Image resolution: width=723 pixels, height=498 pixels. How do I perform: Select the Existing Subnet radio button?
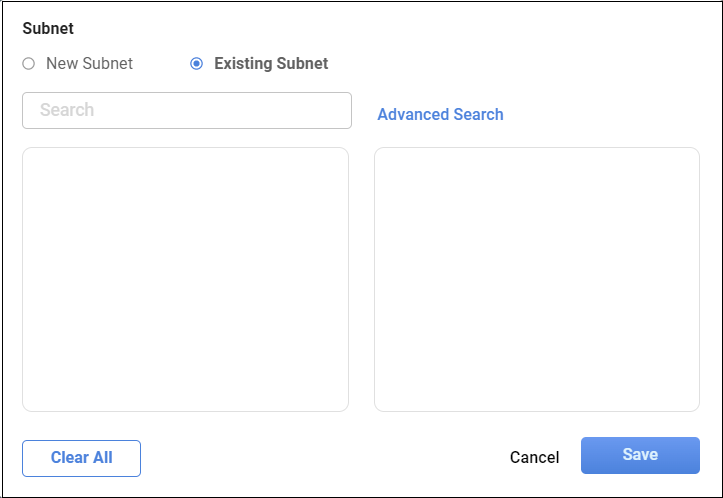pyautogui.click(x=196, y=63)
